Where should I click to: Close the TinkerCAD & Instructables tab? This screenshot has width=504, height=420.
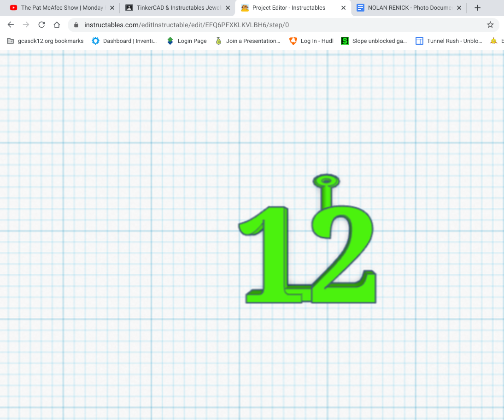point(228,8)
